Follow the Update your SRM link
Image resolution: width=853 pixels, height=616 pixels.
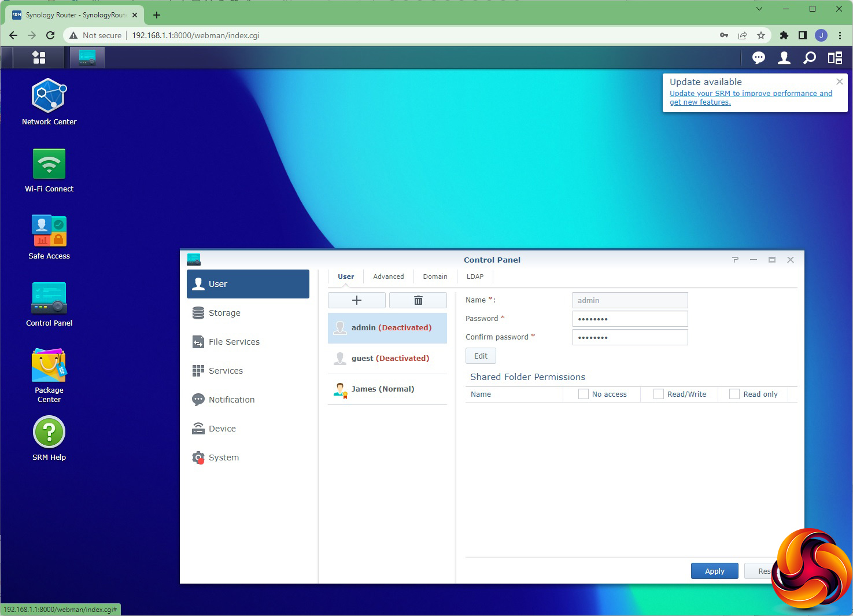751,98
